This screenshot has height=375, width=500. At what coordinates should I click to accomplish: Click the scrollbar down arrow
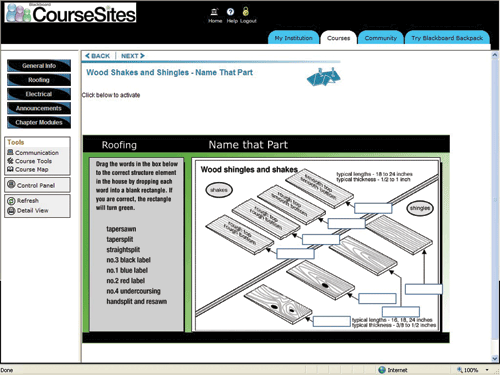click(x=495, y=359)
